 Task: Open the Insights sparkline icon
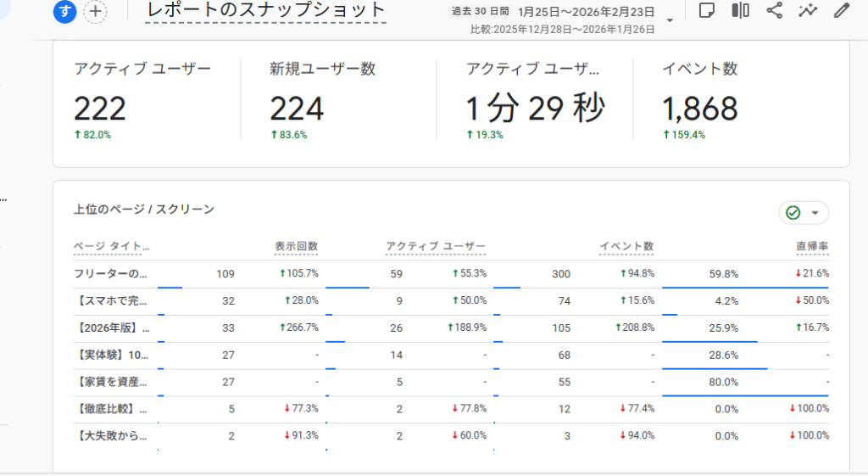coord(808,10)
